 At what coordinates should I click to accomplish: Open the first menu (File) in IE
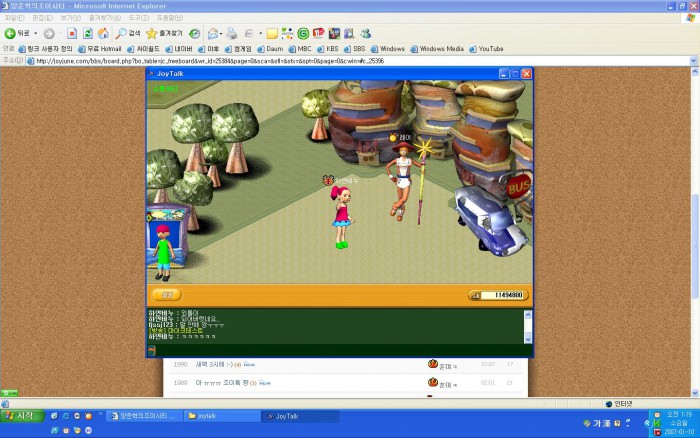point(14,18)
